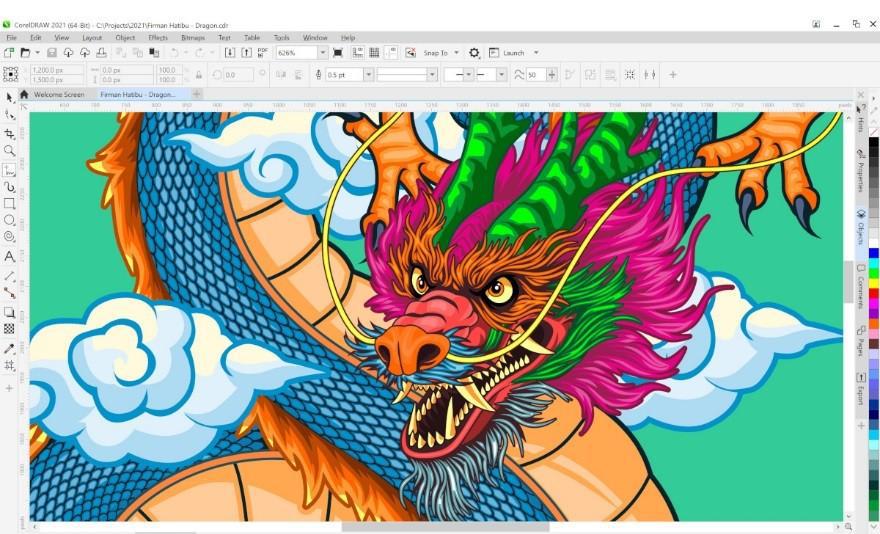Expand the Launch dropdown arrow
This screenshot has height=534, width=880.
pos(536,53)
